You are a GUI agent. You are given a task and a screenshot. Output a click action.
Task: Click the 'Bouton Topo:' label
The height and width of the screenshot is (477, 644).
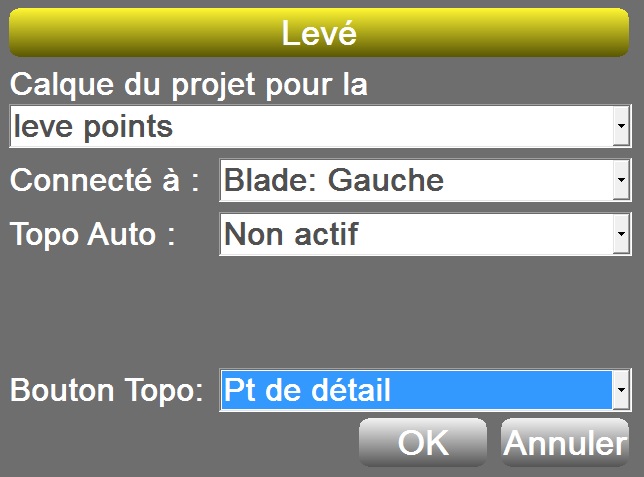pos(107,390)
